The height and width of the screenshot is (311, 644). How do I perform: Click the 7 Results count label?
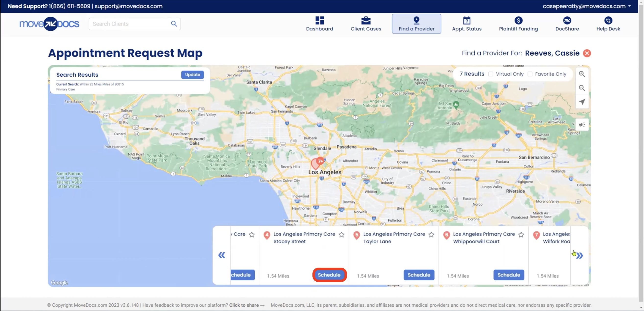[472, 74]
